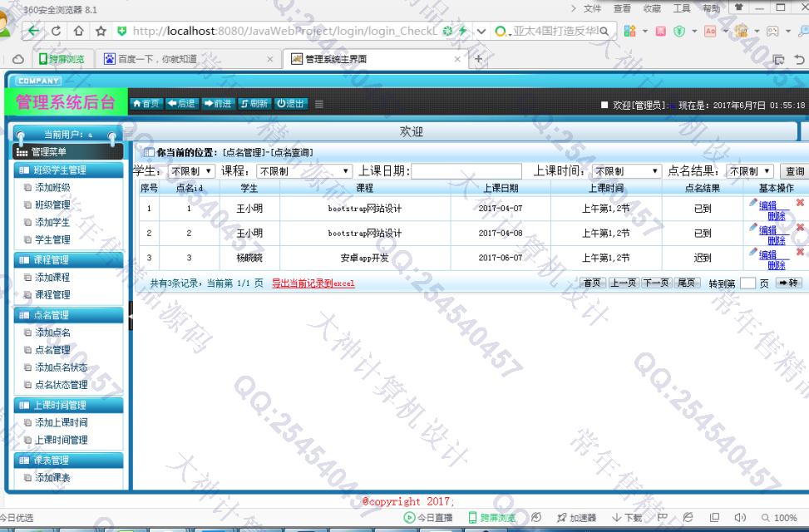The height and width of the screenshot is (532, 809).
Task: Click 下载 in browser status bar
Action: pyautogui.click(x=627, y=518)
